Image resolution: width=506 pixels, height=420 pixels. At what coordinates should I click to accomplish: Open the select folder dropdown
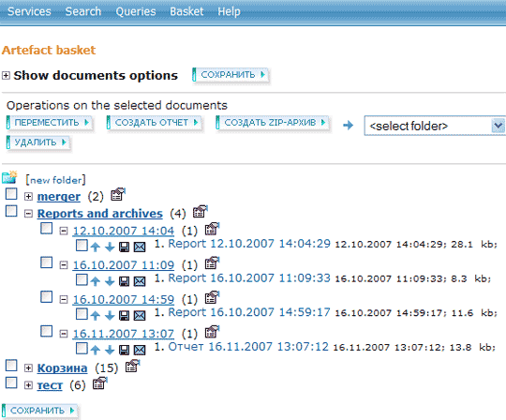coord(435,126)
